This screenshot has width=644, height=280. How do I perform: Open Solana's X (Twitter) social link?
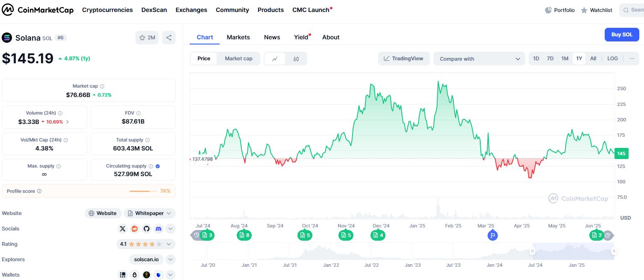coord(123,229)
